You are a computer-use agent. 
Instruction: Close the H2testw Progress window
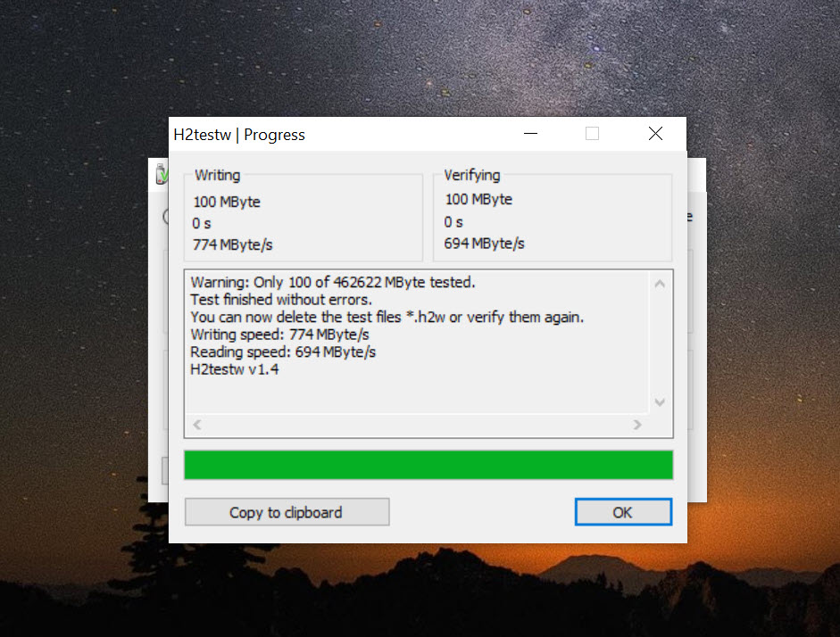click(656, 134)
